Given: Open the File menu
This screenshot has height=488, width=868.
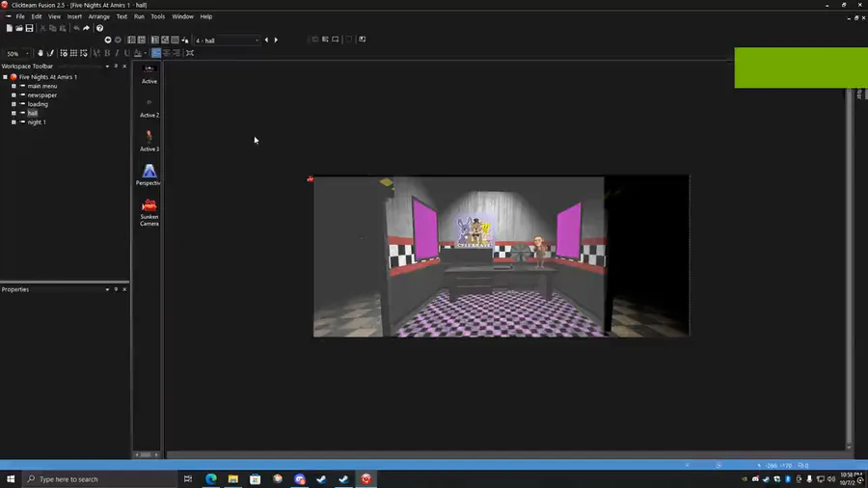Looking at the screenshot, I should click(x=20, y=16).
